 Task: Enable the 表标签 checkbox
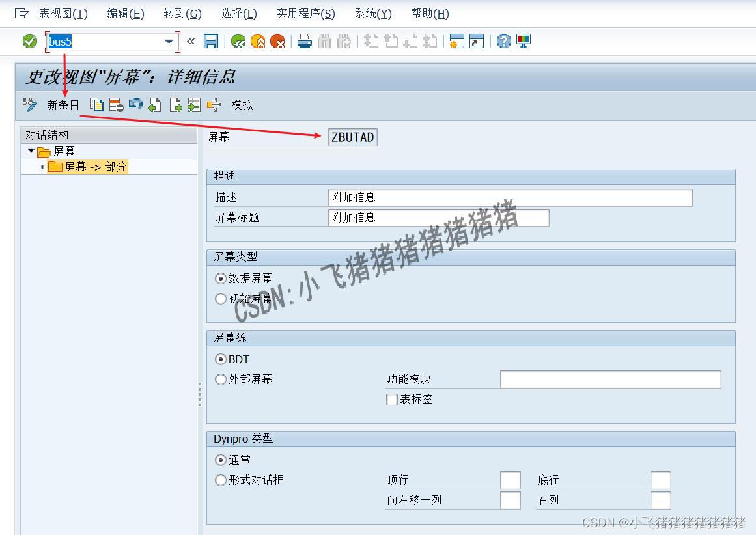(392, 400)
